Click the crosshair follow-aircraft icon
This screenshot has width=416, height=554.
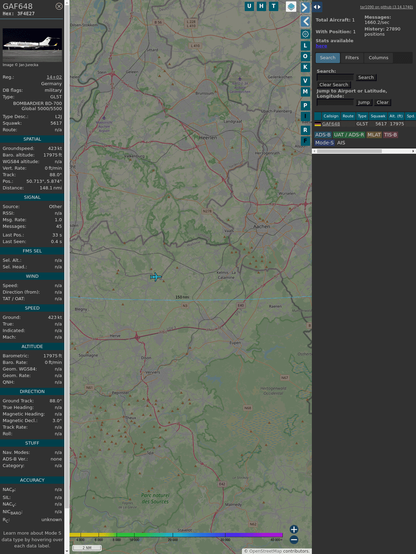coord(305,34)
